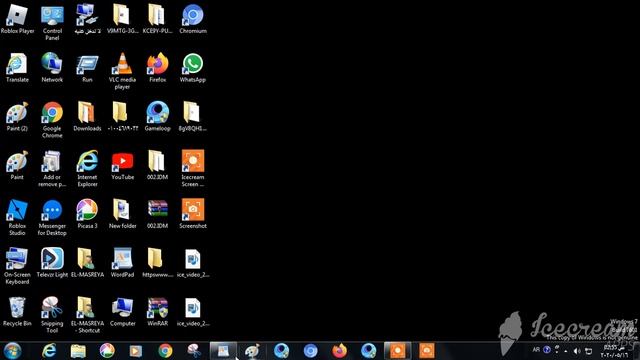Click the Run shortcut icon

(x=87, y=68)
